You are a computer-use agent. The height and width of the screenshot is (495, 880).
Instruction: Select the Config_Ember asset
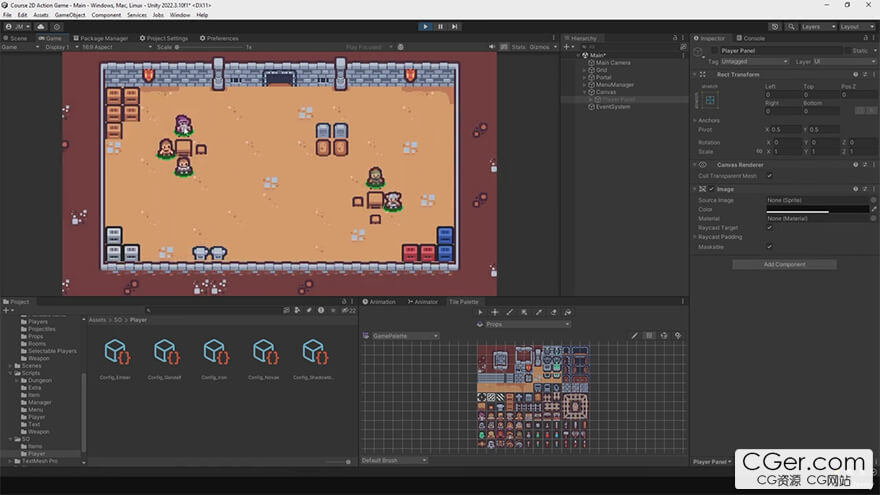tap(116, 359)
